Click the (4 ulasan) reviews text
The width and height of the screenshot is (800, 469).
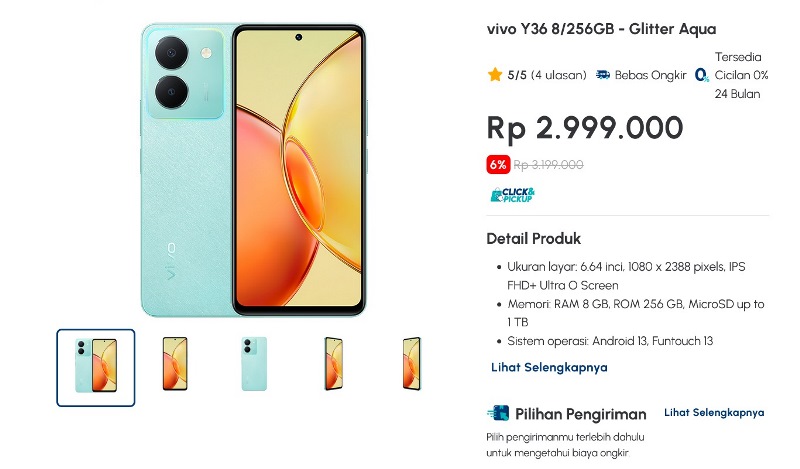[x=559, y=75]
